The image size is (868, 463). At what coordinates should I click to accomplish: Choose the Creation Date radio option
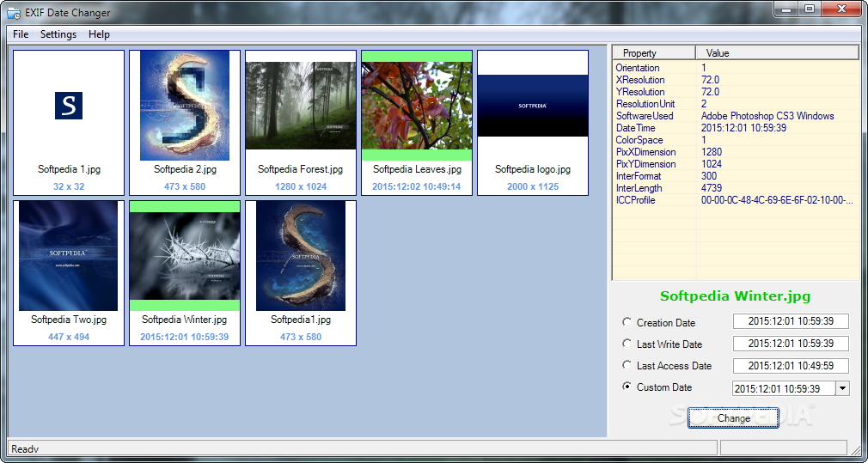pyautogui.click(x=627, y=322)
